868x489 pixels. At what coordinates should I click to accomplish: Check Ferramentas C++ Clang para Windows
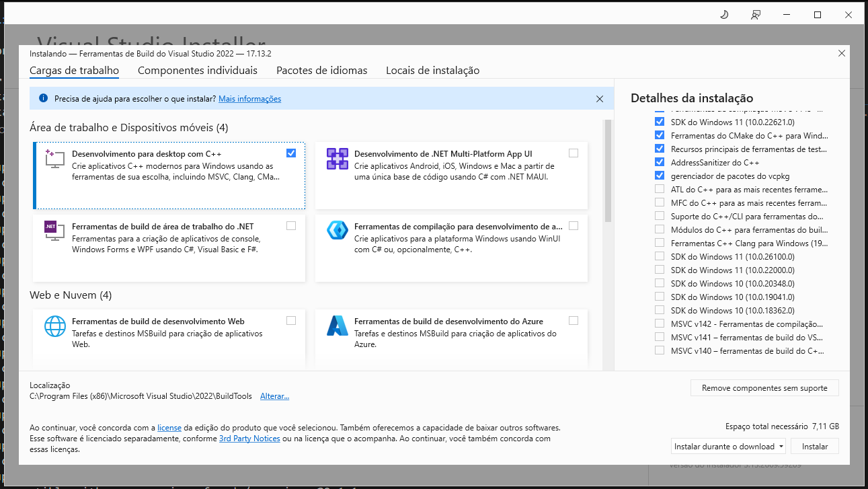(x=659, y=243)
